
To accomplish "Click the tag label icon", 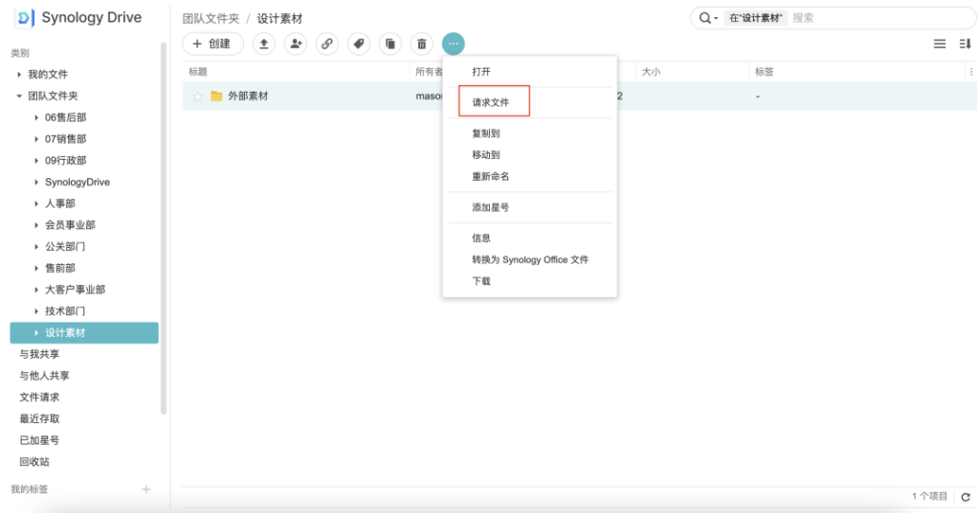I will (x=358, y=44).
